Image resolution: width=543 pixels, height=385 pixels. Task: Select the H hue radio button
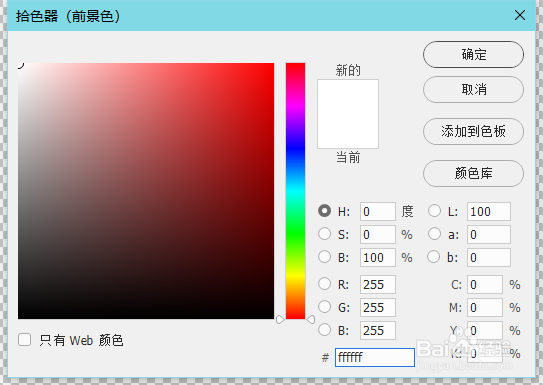[324, 211]
